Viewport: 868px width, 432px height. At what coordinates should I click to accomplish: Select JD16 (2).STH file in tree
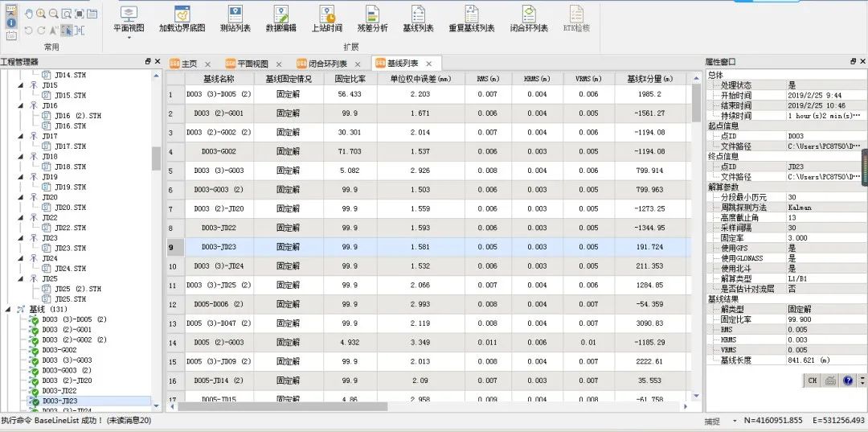tap(77, 116)
